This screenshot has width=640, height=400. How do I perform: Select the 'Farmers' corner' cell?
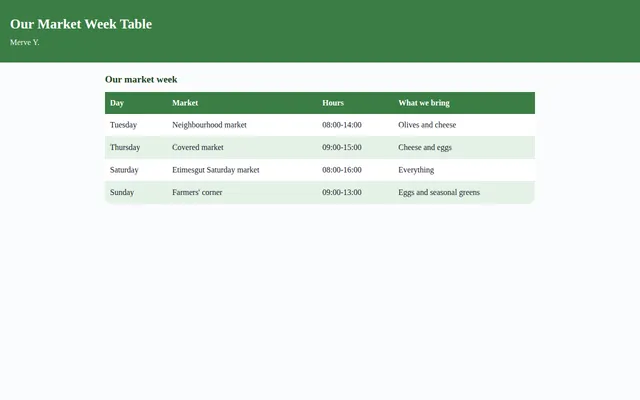click(x=242, y=192)
